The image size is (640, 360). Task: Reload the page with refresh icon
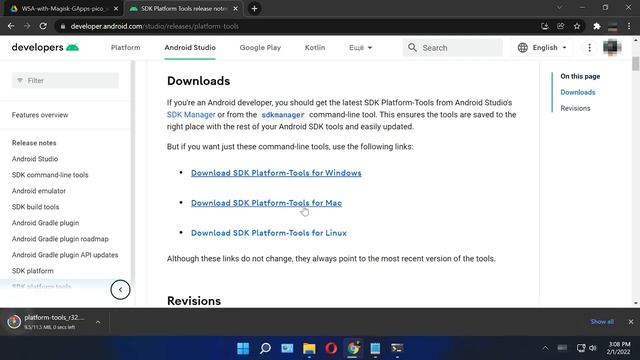point(43,26)
